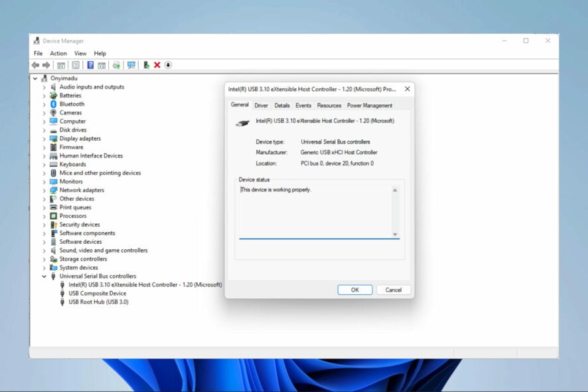The height and width of the screenshot is (392, 588).
Task: Expand the Audio inputs and outputs category
Action: [x=44, y=87]
